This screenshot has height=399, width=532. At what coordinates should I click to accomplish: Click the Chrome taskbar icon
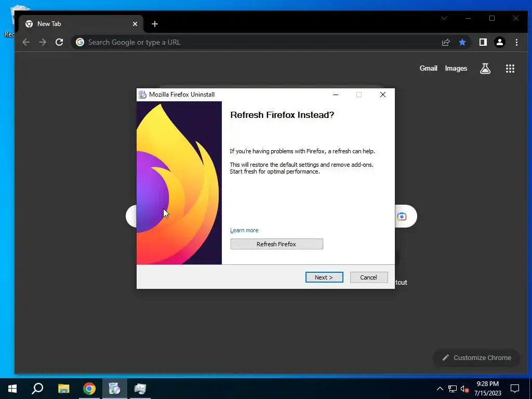point(89,389)
